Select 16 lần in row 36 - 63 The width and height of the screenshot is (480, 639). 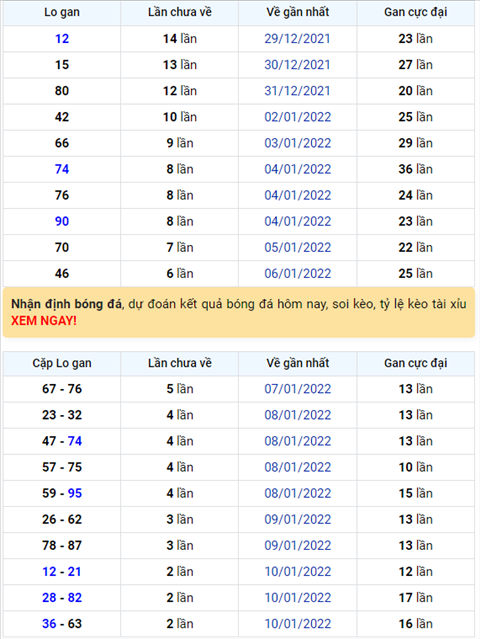pyautogui.click(x=416, y=624)
